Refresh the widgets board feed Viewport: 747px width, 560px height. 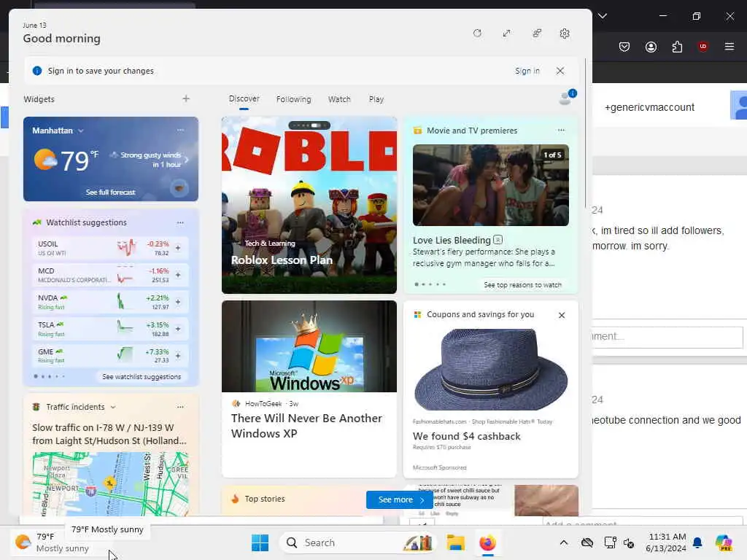click(477, 34)
